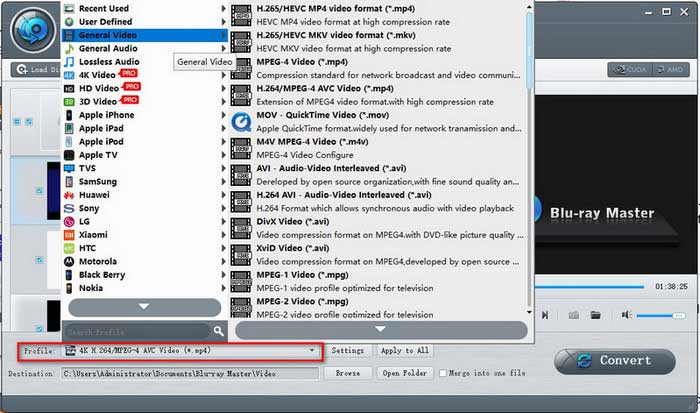Select the Apple iPhone category

pyautogui.click(x=106, y=115)
